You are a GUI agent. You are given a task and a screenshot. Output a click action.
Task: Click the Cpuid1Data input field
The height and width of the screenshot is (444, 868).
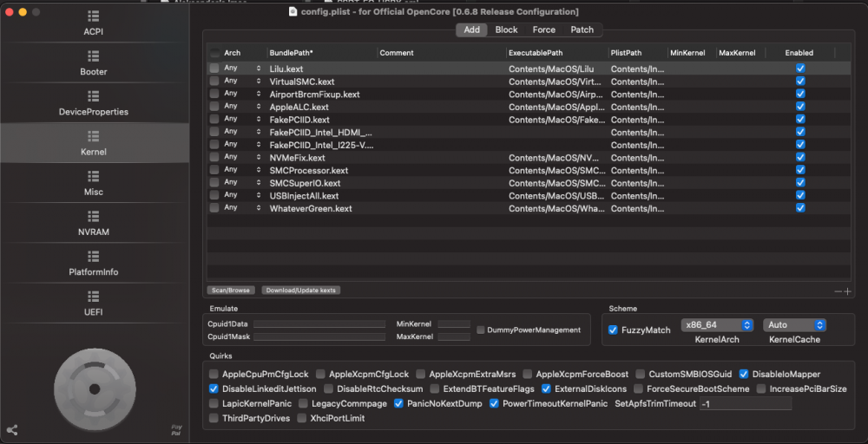click(319, 324)
